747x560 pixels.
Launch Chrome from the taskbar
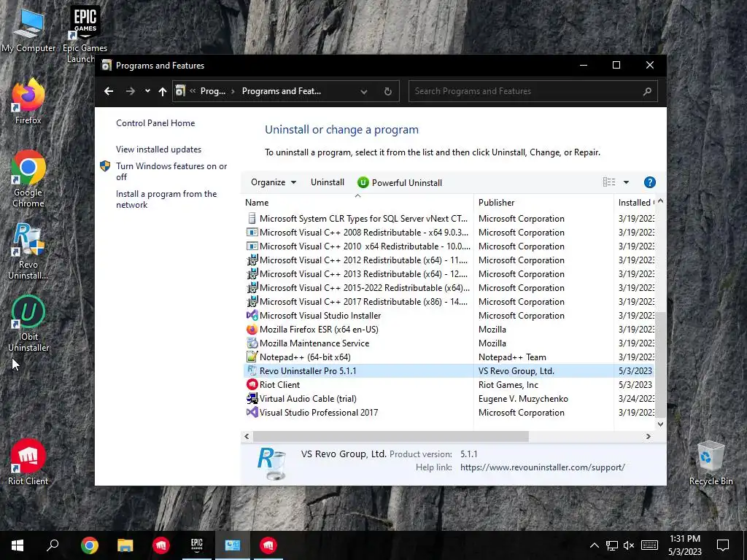click(89, 545)
